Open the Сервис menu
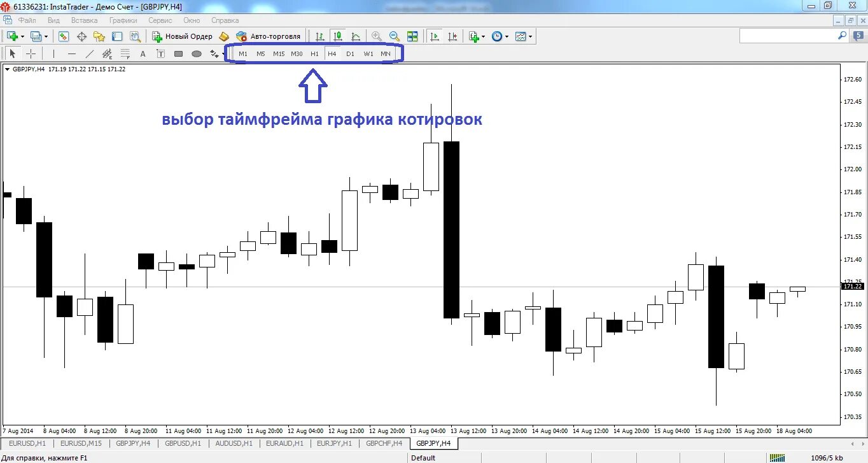Image resolution: width=868 pixels, height=463 pixels. click(160, 20)
